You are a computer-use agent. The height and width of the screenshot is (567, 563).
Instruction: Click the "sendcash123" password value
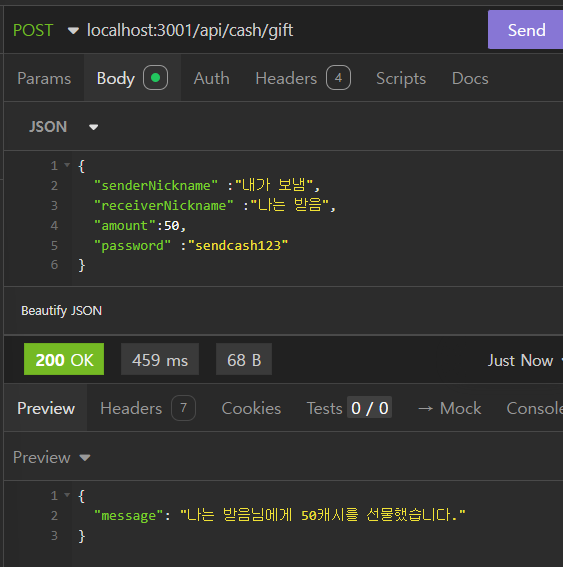tap(238, 246)
